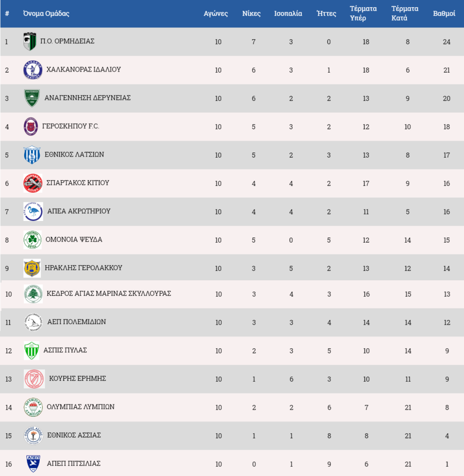Viewport: 464px width, 476px height.
Task: Click the ΟΜΟΝΟΙΑ ΨΕΥΔΑ shamrock logo
Action: 32,240
